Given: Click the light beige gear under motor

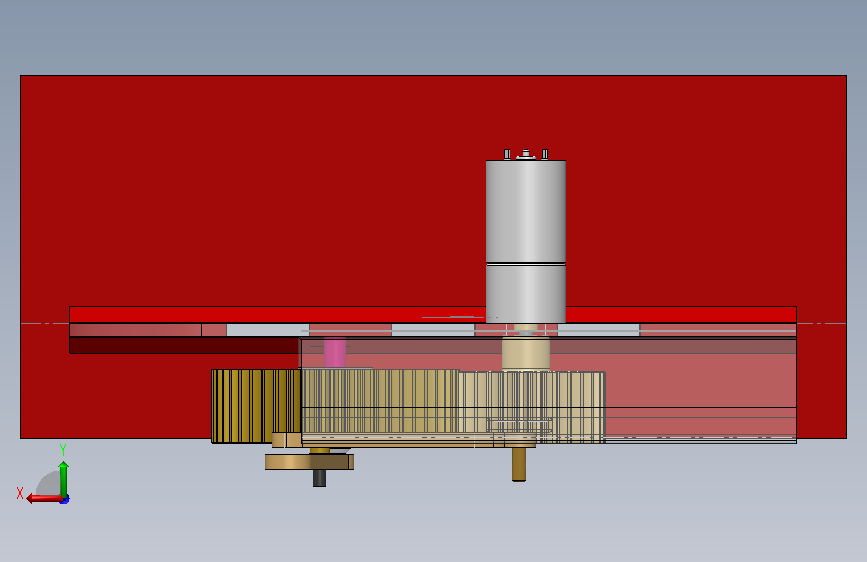Looking at the screenshot, I should (532, 407).
